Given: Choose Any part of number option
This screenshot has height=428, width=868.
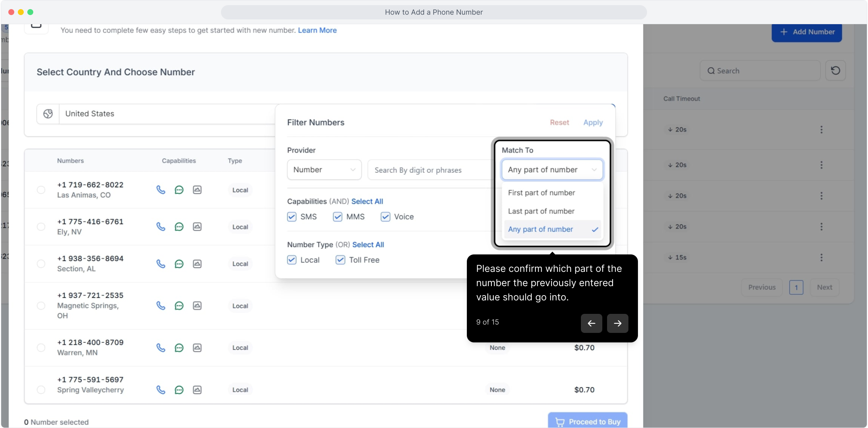Looking at the screenshot, I should pos(552,229).
